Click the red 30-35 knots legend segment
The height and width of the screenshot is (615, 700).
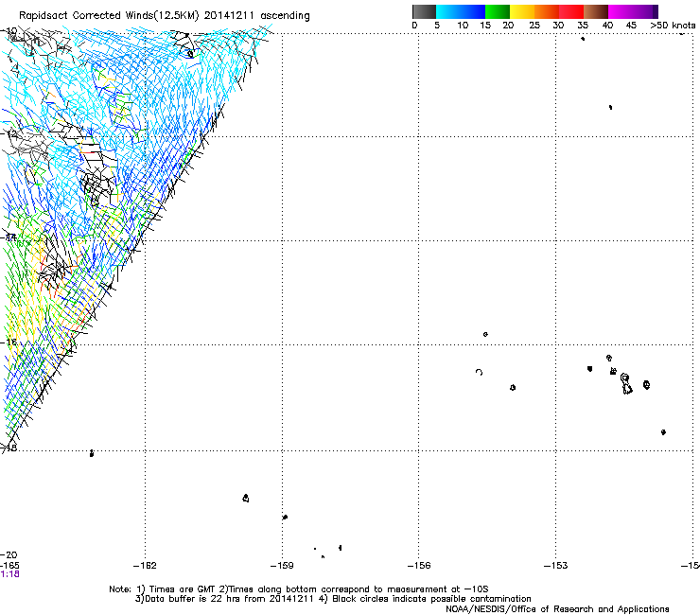571,11
